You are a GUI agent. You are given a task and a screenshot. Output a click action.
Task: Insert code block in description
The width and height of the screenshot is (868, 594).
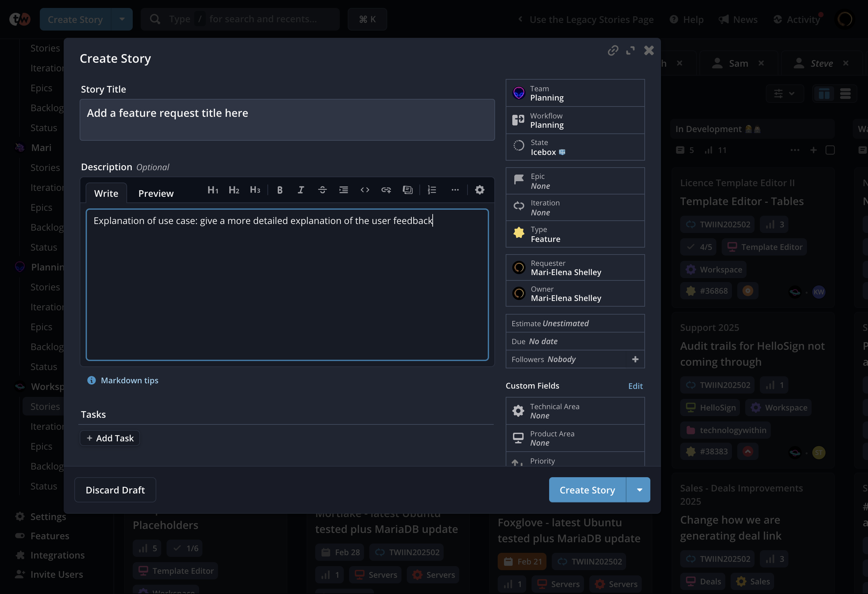365,190
